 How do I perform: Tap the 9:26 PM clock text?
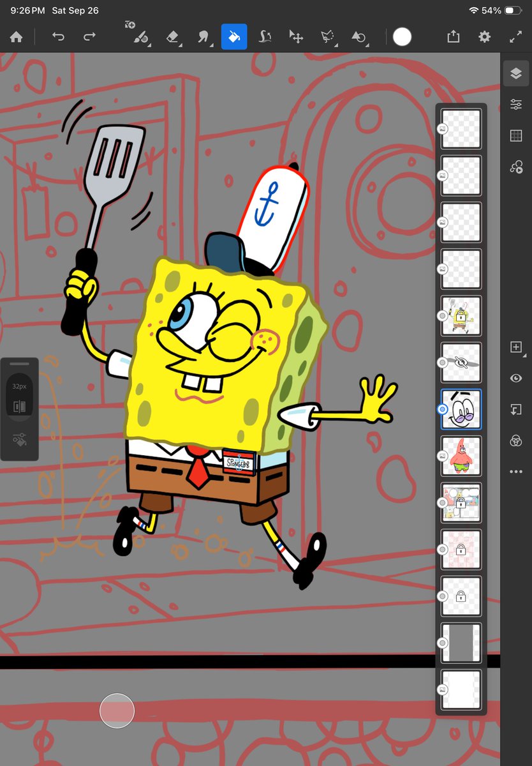28,11
